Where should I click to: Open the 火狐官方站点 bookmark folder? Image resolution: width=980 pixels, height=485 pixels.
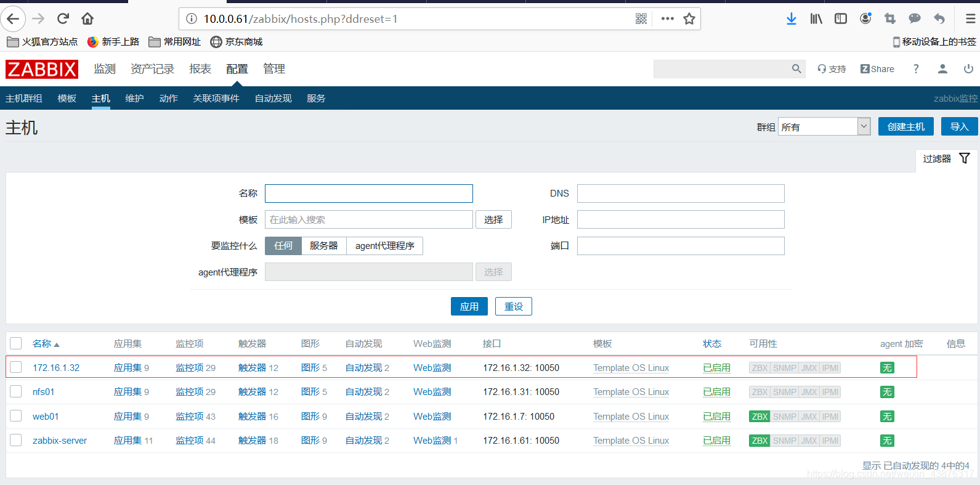click(42, 42)
